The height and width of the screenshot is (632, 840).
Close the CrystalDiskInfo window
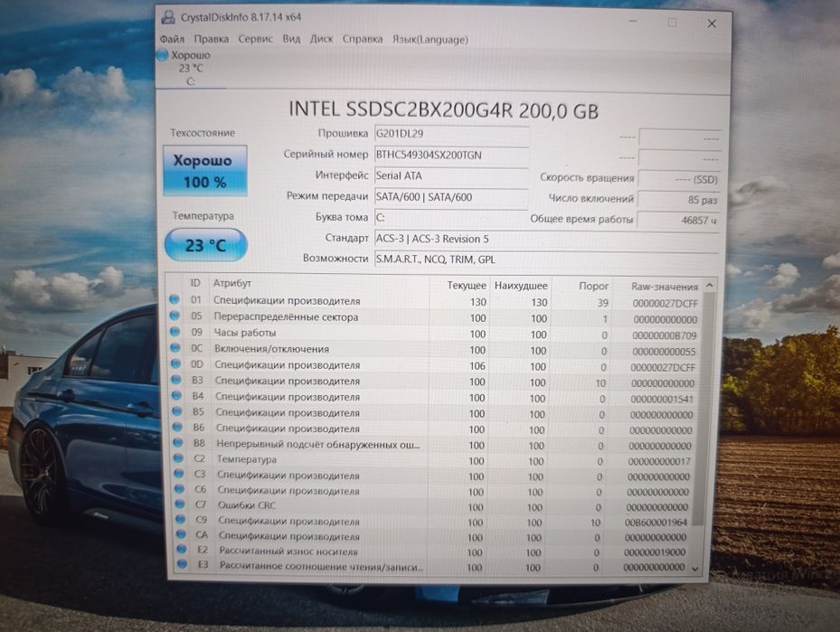712,24
